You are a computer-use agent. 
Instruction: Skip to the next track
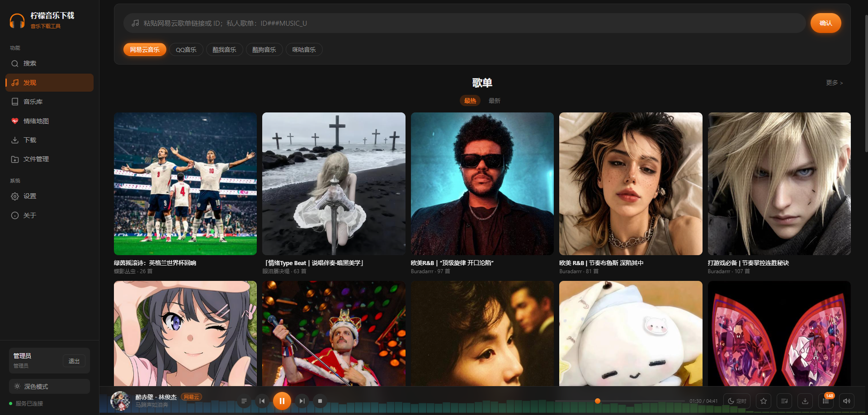click(302, 401)
